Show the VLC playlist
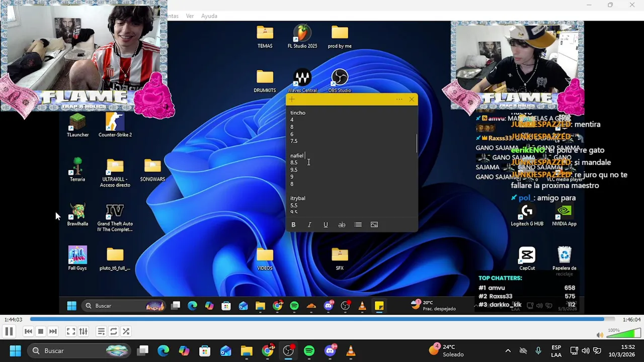Image resolution: width=644 pixels, height=362 pixels. coord(101,331)
